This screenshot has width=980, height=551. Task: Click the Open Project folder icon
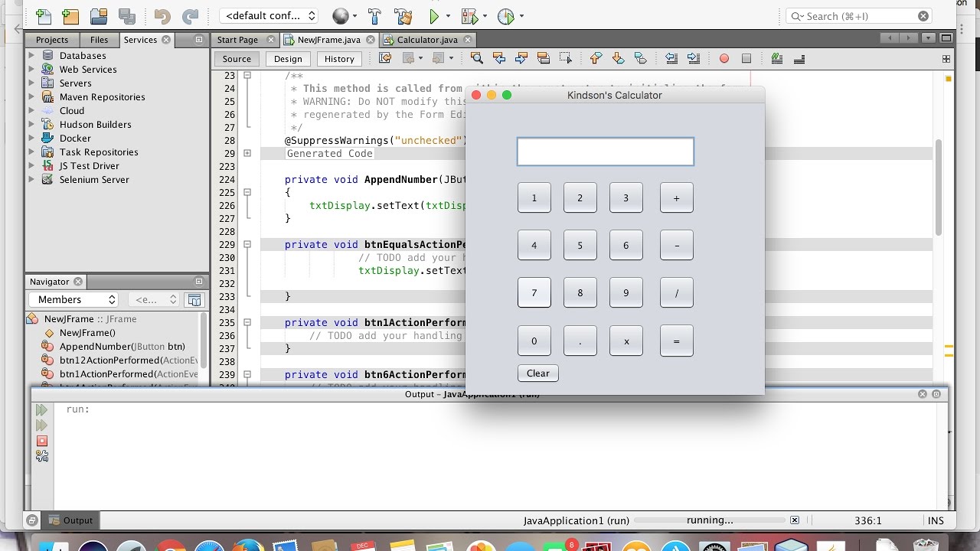tap(99, 15)
